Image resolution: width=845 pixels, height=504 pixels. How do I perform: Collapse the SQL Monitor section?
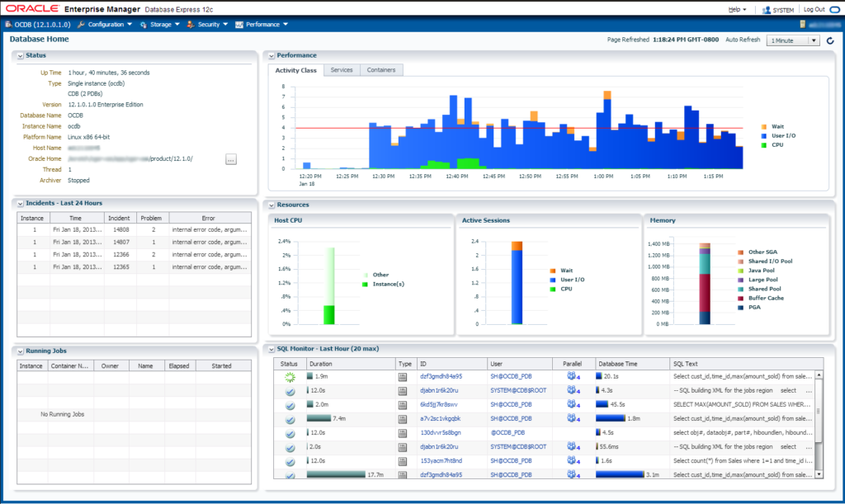[273, 348]
